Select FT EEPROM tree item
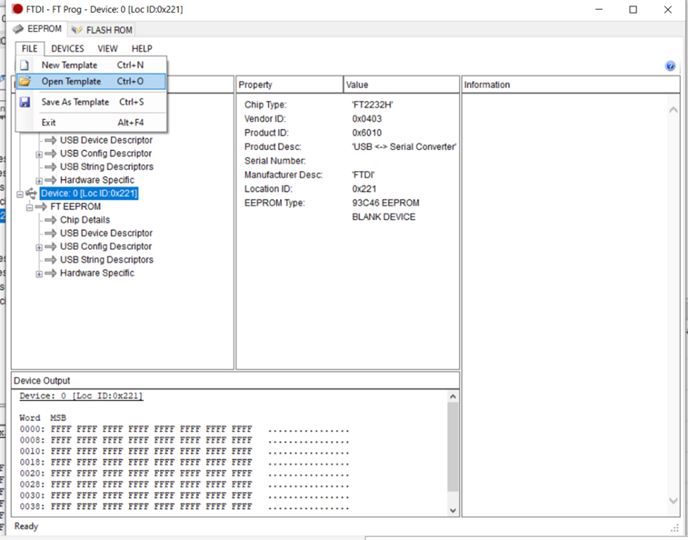688x540 pixels. pyautogui.click(x=75, y=207)
